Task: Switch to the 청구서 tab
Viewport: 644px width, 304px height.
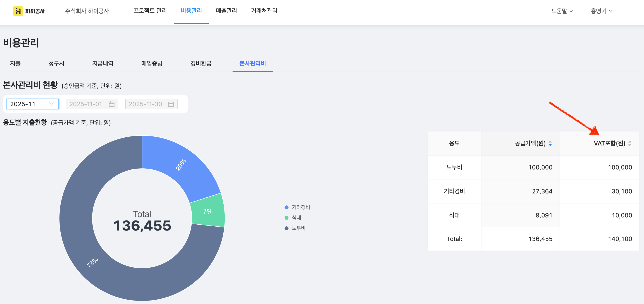Action: pos(56,63)
